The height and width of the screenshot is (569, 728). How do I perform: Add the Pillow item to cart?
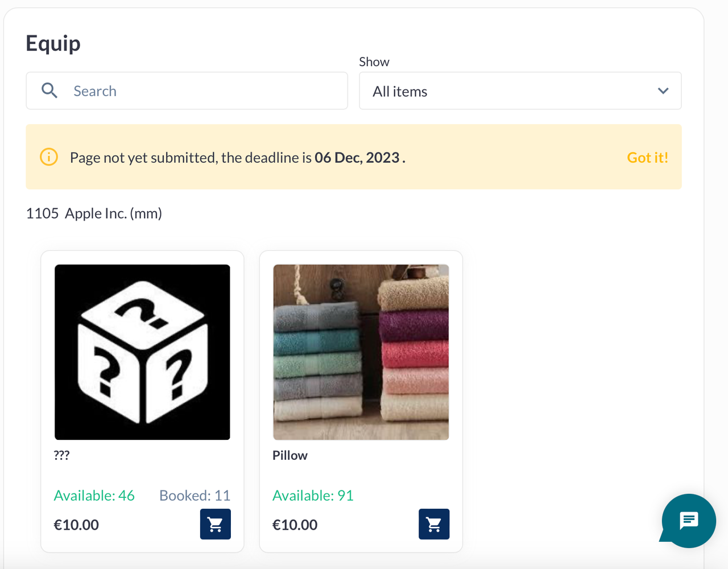coord(433,524)
